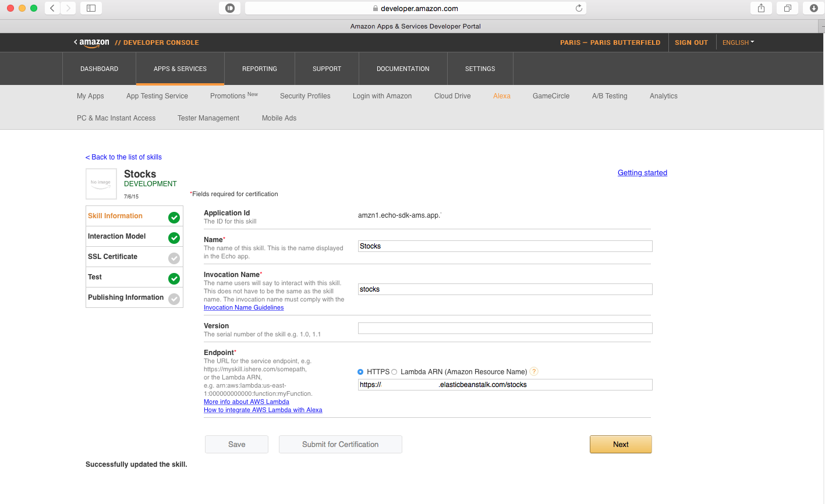Open the Promotions submenu item
The image size is (825, 504).
(233, 96)
